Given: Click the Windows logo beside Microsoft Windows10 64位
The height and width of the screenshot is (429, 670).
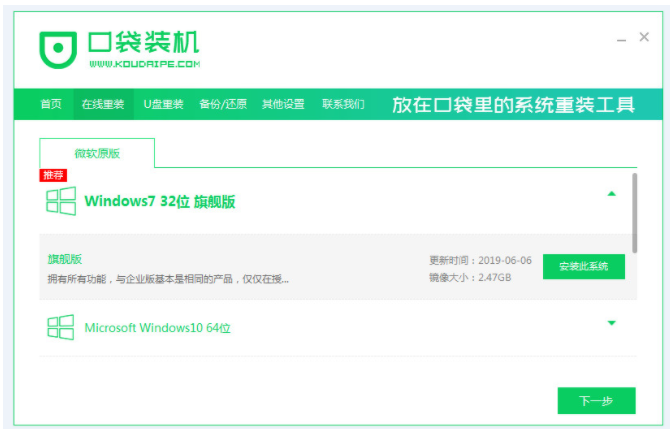Looking at the screenshot, I should click(60, 327).
